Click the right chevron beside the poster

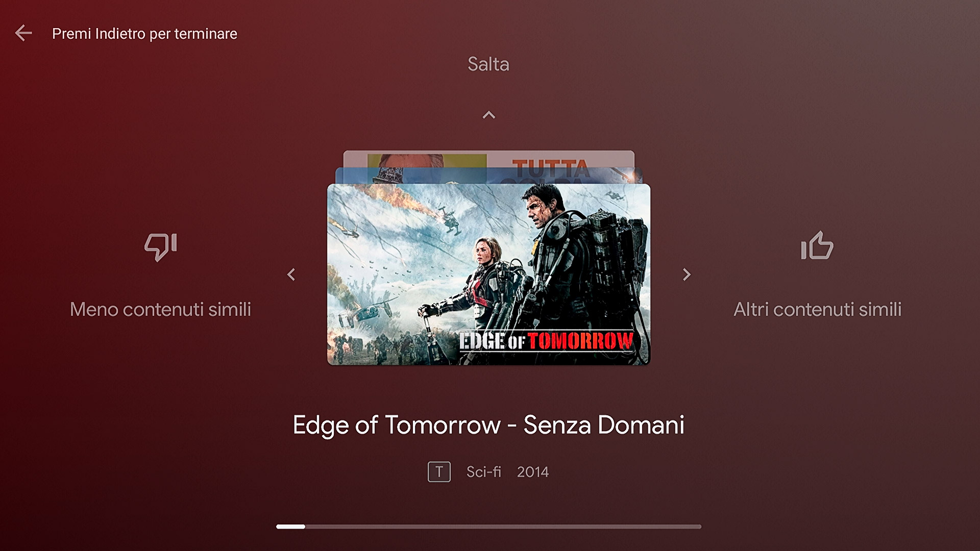click(687, 274)
